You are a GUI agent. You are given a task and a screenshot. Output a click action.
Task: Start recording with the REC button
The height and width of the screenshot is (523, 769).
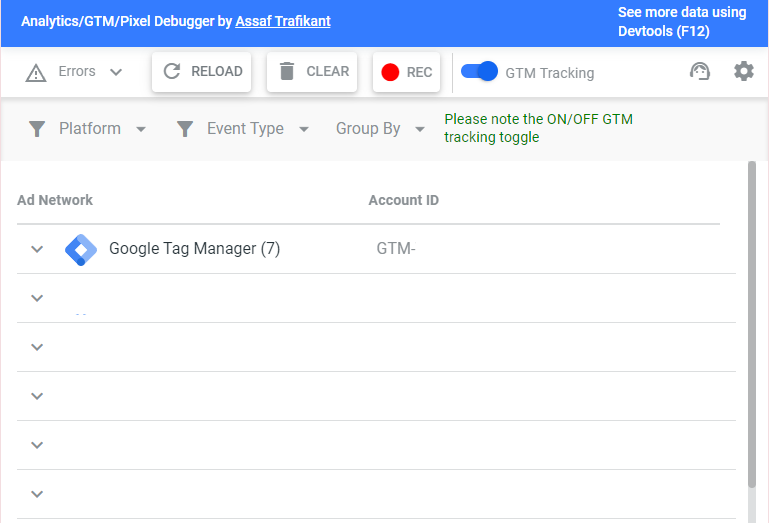pos(406,72)
